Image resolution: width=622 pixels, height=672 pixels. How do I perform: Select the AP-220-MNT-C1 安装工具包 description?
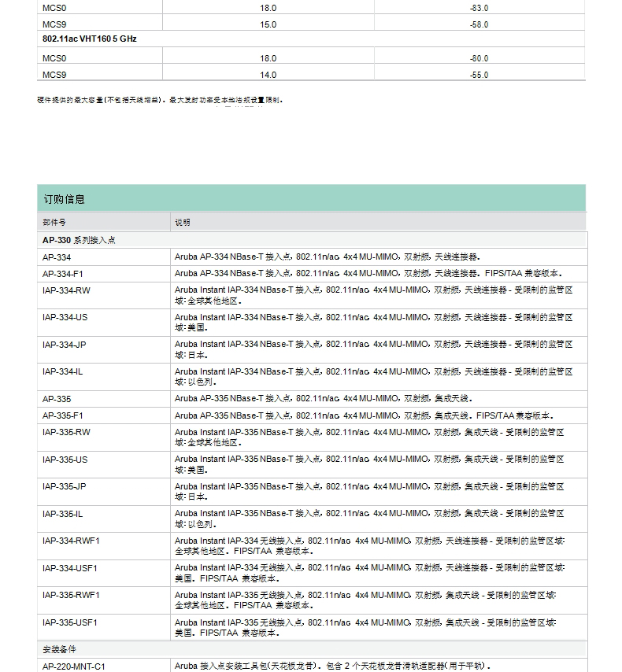pos(332,666)
